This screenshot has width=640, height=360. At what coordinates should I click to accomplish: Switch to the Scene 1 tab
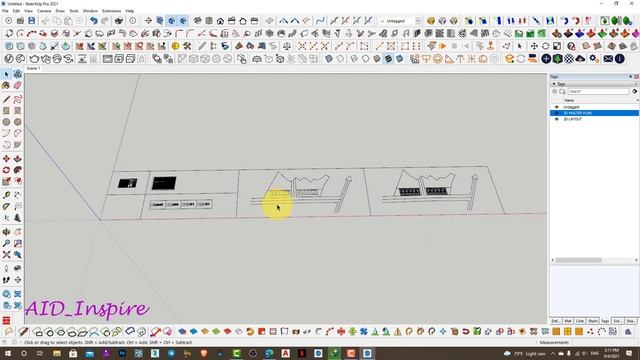(33, 69)
